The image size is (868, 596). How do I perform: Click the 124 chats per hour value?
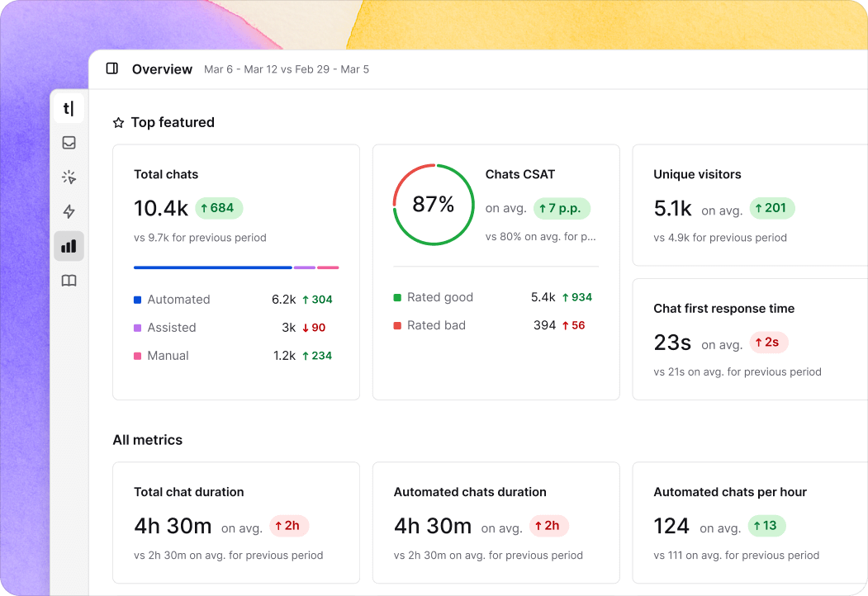coord(671,526)
